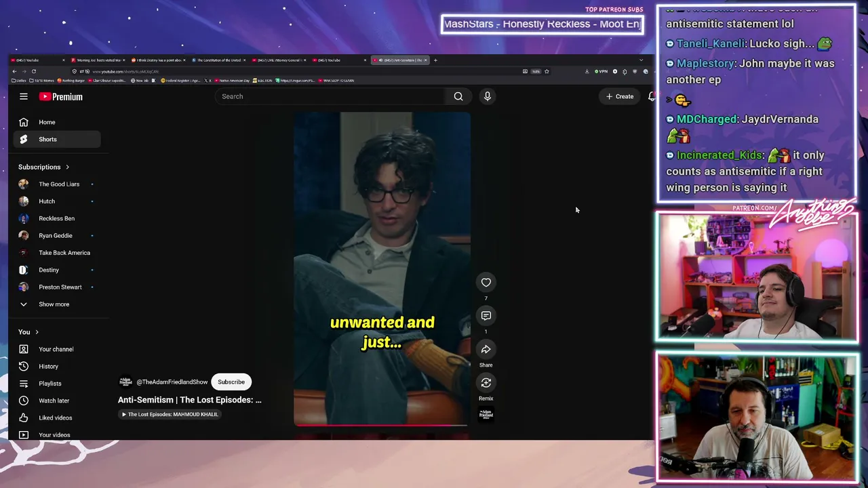Screen dimensions: 868x488
Task: Open the VPN indicator in the toolbar
Action: 601,71
